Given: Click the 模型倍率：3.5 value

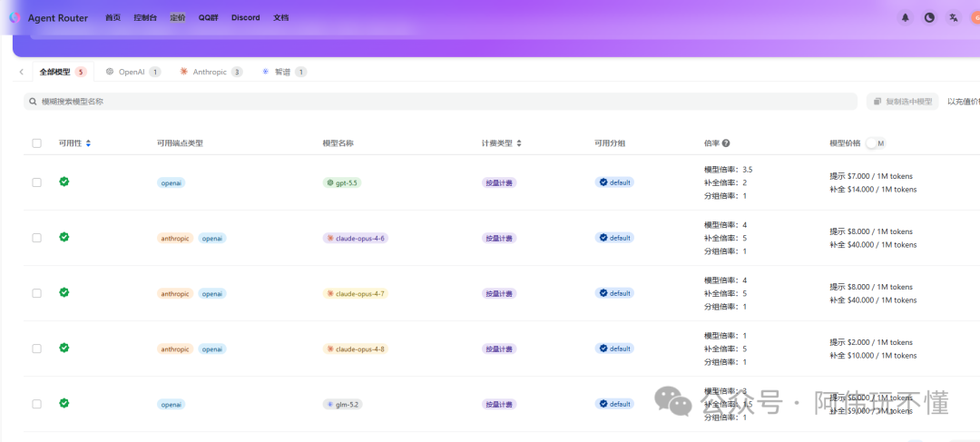Looking at the screenshot, I should [728, 170].
